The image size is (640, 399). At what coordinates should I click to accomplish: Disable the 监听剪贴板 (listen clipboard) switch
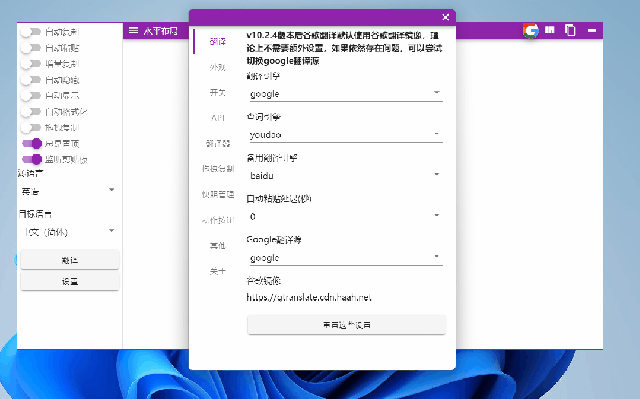32,159
